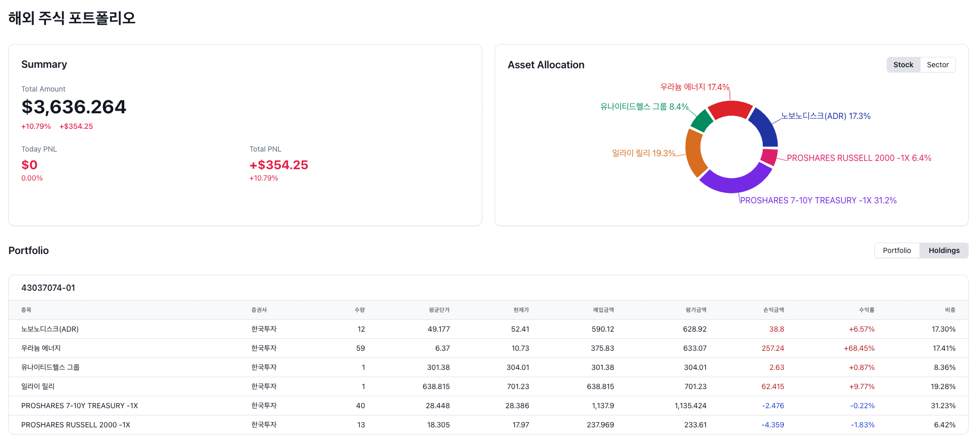The width and height of the screenshot is (980, 447).
Task: Click the Today PNL 0.00% figure
Action: pyautogui.click(x=32, y=178)
